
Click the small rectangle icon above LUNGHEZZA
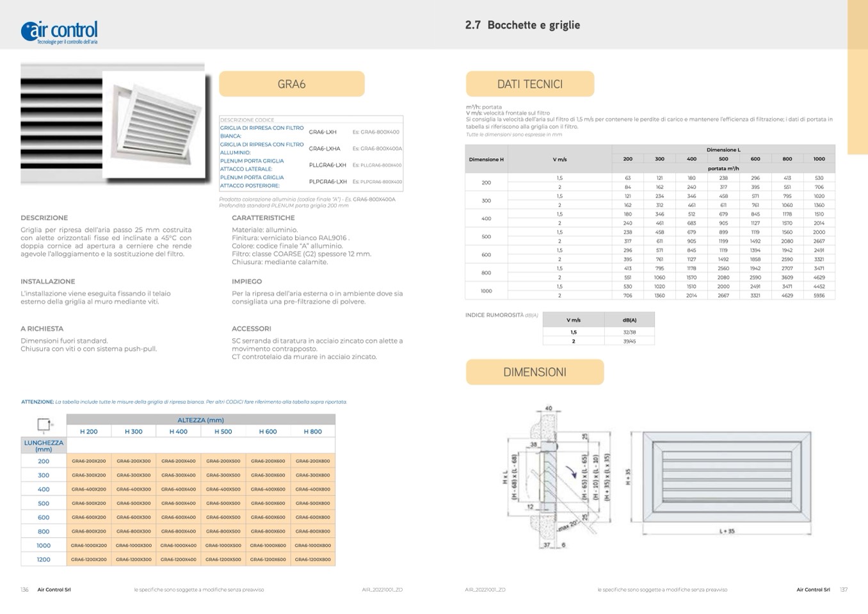coord(44,424)
